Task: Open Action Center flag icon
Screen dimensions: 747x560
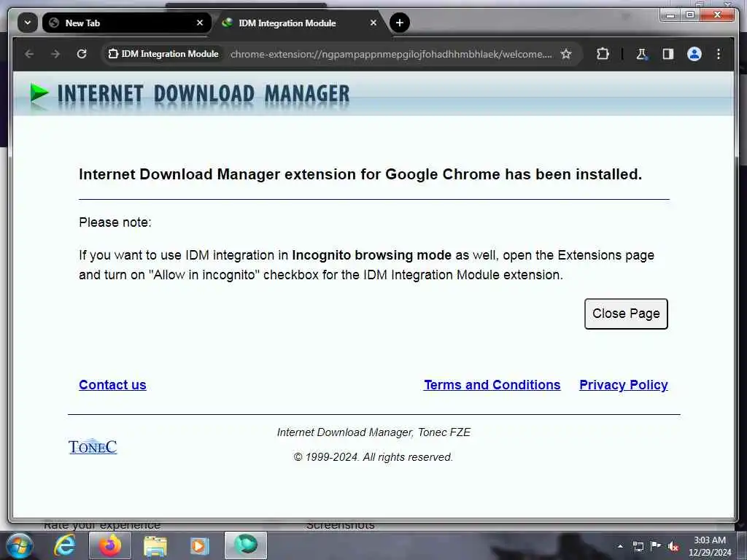Action: (x=656, y=545)
